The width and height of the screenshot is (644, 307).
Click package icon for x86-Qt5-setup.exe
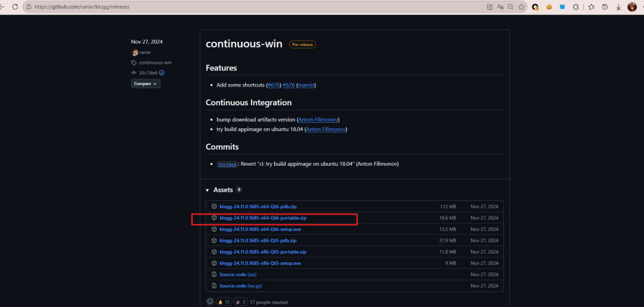click(214, 263)
